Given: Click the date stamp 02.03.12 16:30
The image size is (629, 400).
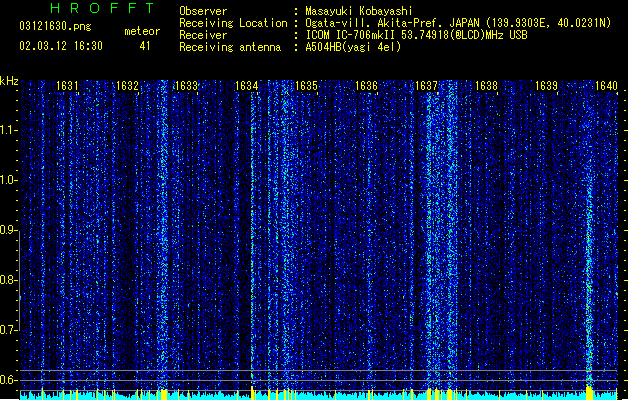Looking at the screenshot, I should coord(61,46).
